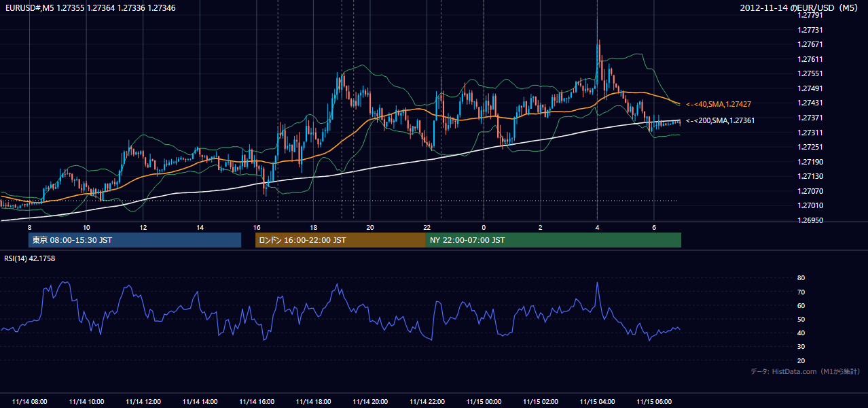Select the 40 SMA 1.27427 label
The width and height of the screenshot is (868, 408).
point(719,104)
